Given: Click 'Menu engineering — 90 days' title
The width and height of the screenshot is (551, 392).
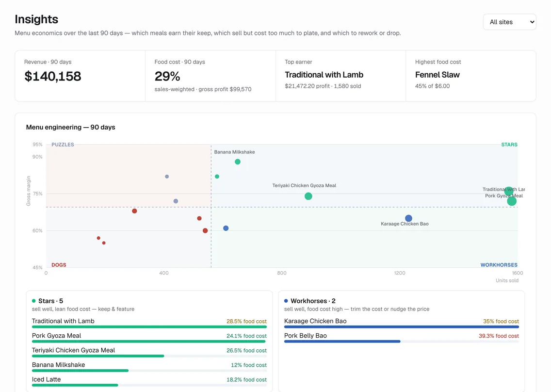Looking at the screenshot, I should tap(71, 127).
